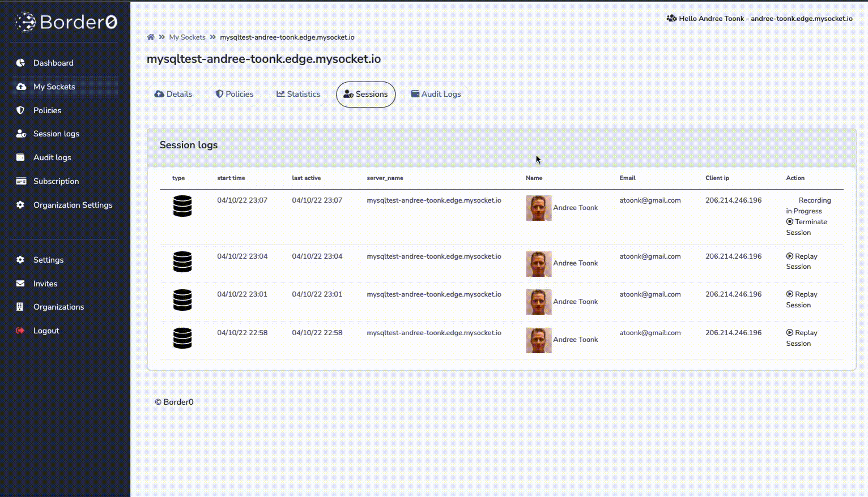Replay the 23:01 session

[802, 299]
